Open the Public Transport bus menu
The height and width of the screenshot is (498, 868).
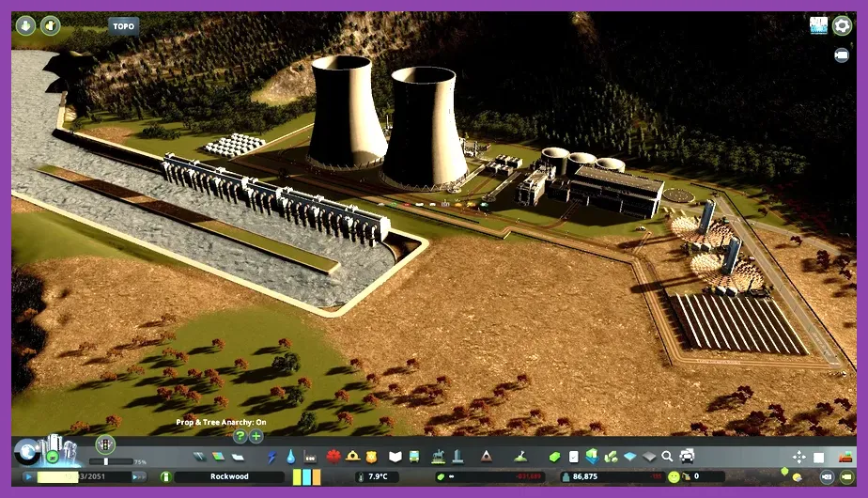click(414, 457)
